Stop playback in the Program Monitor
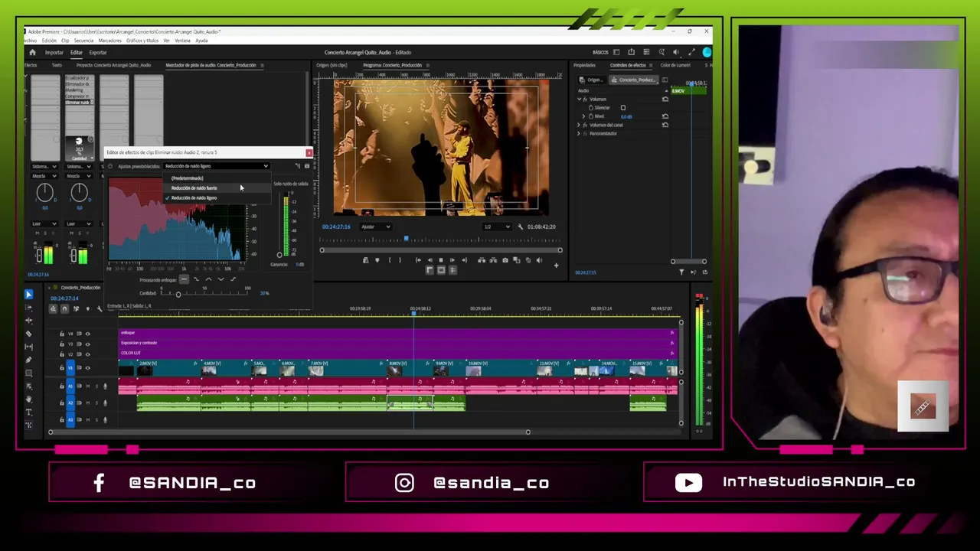Viewport: 980px width, 551px height. 440,260
